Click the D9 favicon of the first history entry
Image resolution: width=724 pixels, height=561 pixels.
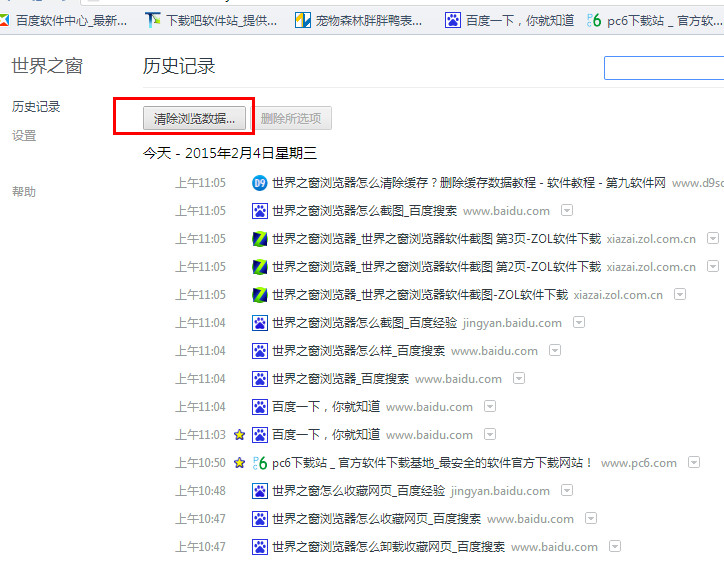coord(260,183)
